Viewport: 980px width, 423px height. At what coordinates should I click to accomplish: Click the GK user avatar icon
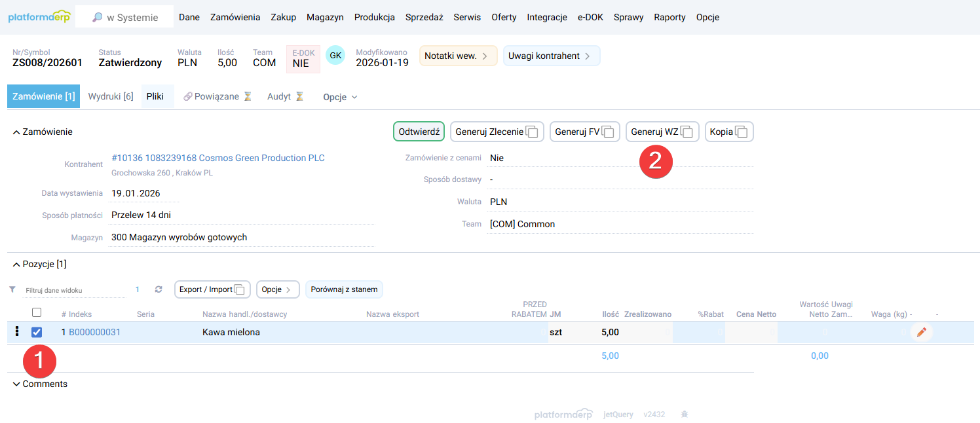point(335,55)
